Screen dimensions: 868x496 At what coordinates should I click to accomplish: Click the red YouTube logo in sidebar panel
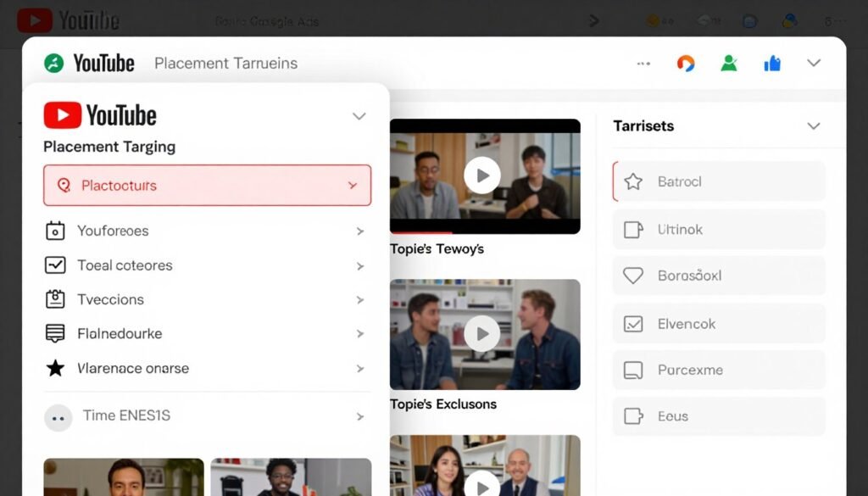pyautogui.click(x=63, y=115)
